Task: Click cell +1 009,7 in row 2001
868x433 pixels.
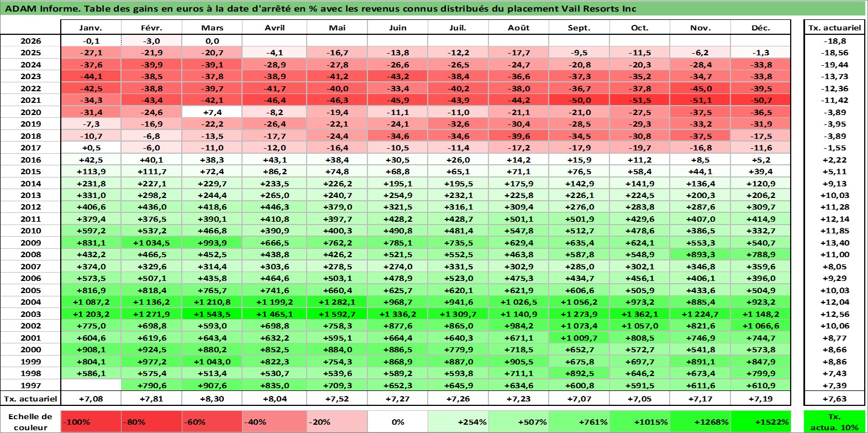Action: pos(579,338)
